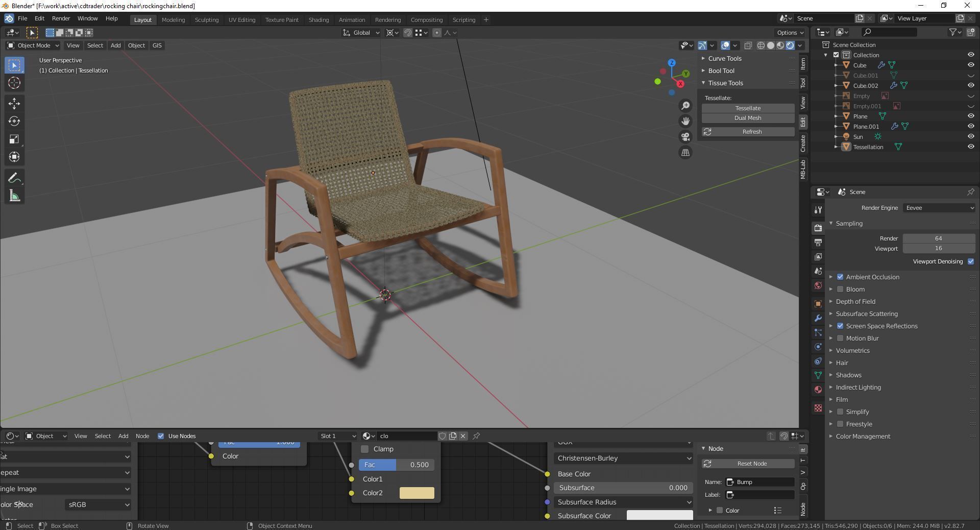Image resolution: width=980 pixels, height=530 pixels.
Task: Expand the Curve Tools panel
Action: pyautogui.click(x=725, y=59)
